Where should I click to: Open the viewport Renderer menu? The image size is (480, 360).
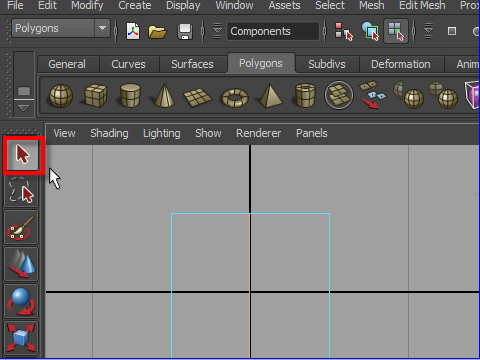click(259, 133)
